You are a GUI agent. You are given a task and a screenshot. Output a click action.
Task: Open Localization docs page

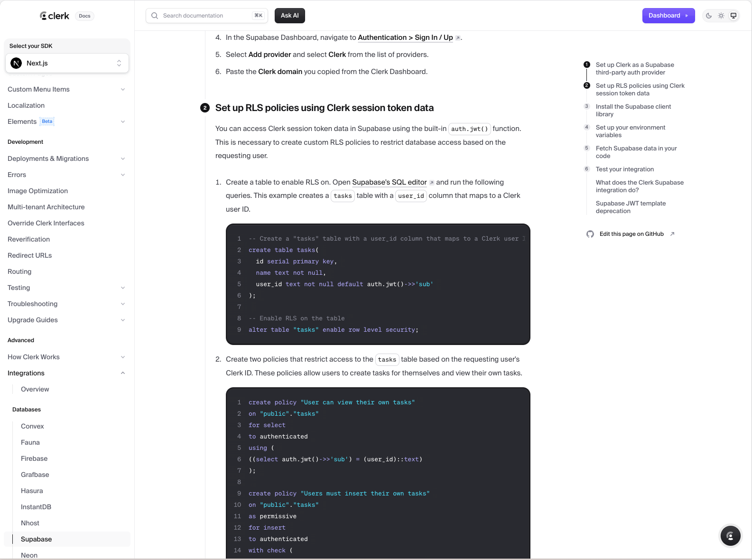(26, 105)
